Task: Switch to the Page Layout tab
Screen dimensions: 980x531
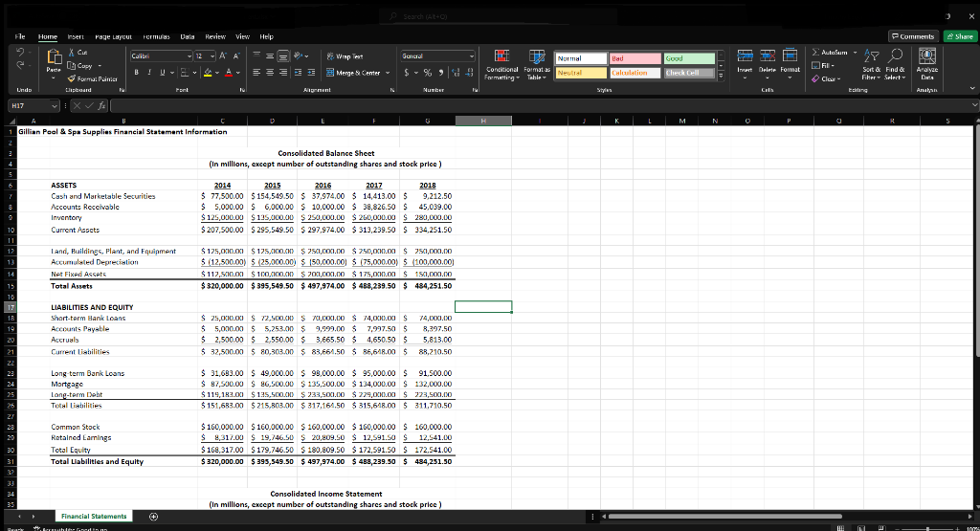Action: (x=113, y=37)
